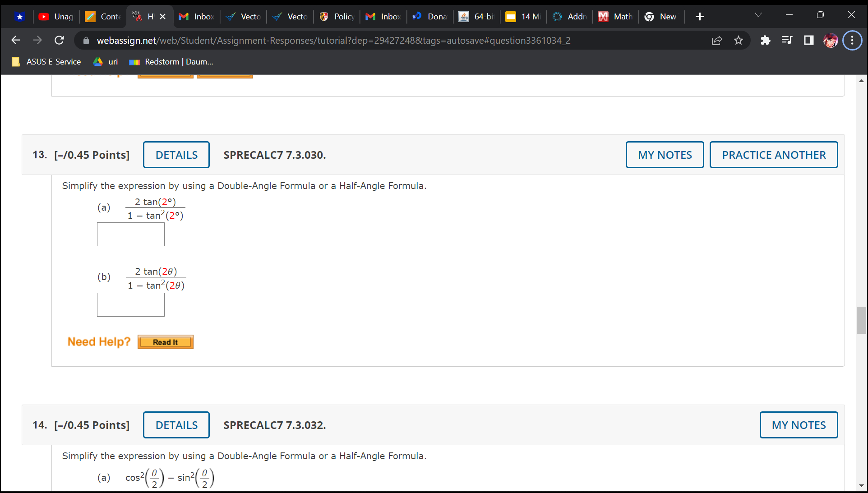The height and width of the screenshot is (493, 868).
Task: Click DETAILS for question 13
Action: (x=176, y=155)
